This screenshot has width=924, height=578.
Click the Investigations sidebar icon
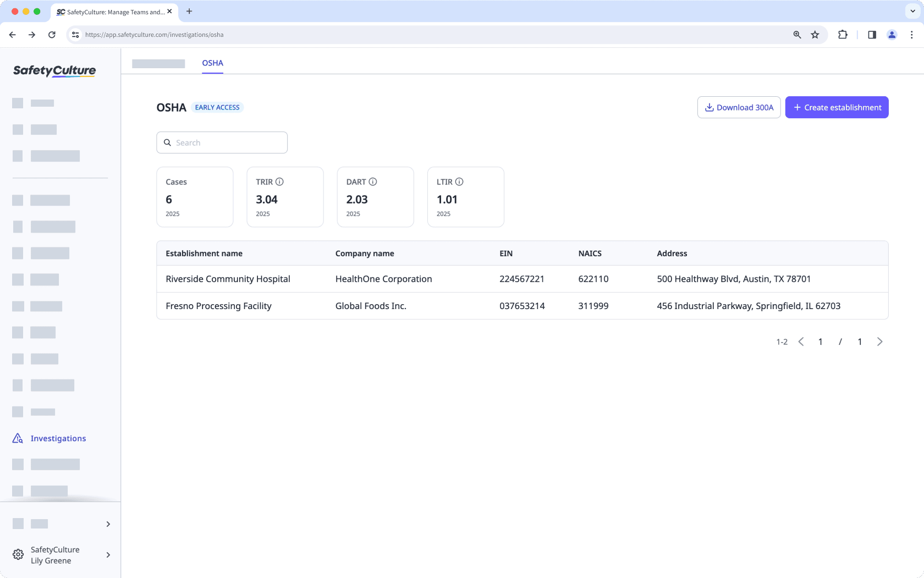18,438
